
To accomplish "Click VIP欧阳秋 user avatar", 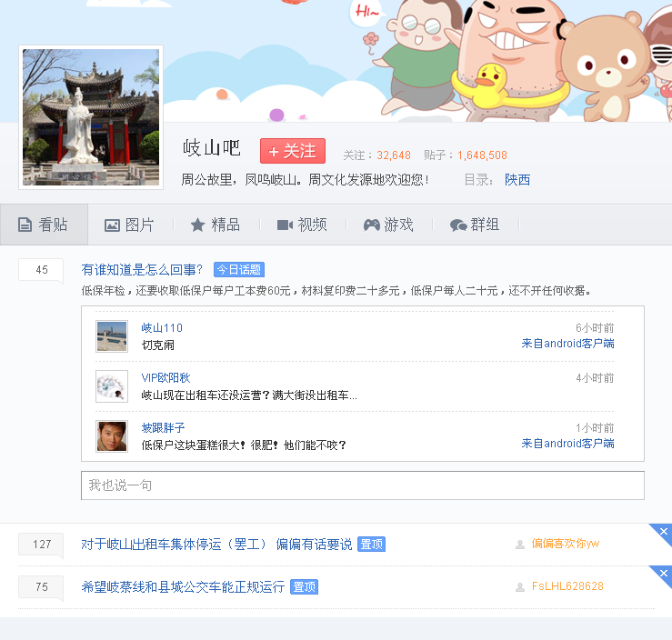I will (x=112, y=386).
